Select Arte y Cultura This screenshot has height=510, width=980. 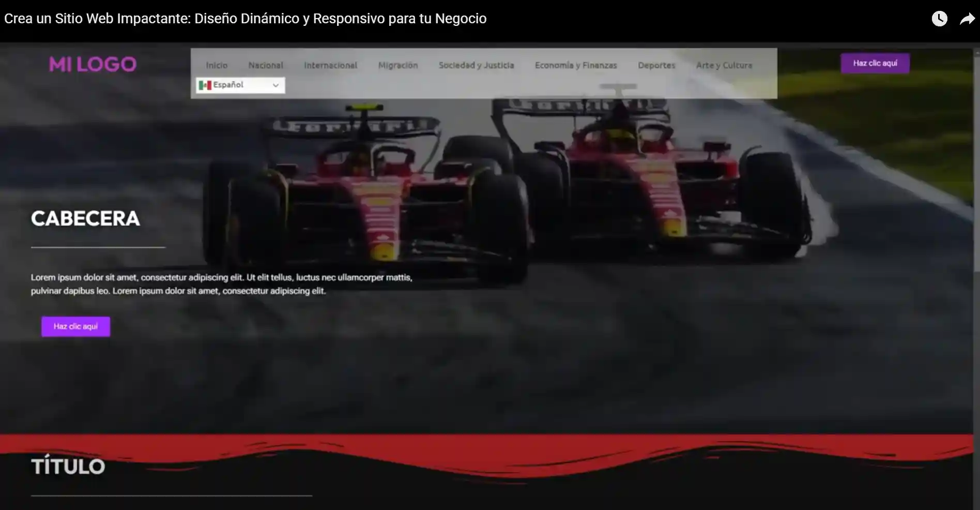724,65
